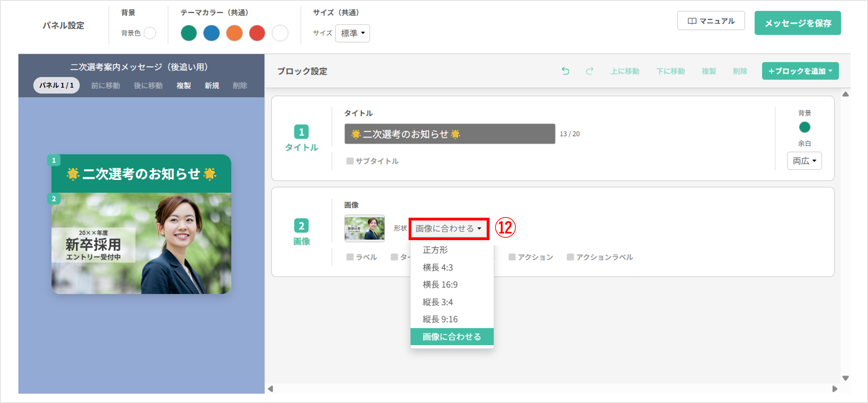The height and width of the screenshot is (403, 868).
Task: Open the サイズ 標準 dropdown
Action: coord(352,33)
